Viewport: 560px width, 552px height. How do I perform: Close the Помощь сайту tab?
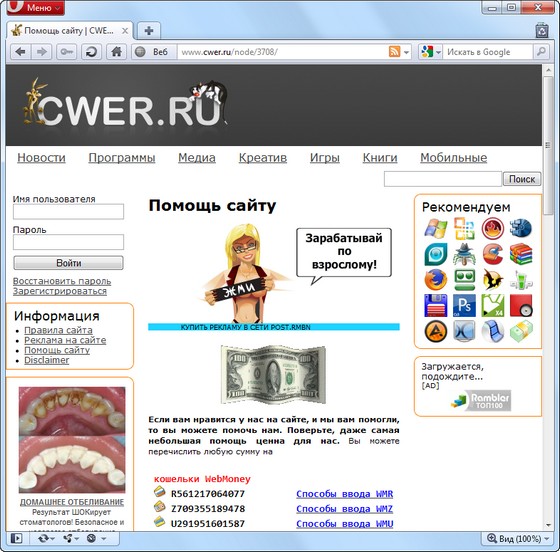(125, 31)
